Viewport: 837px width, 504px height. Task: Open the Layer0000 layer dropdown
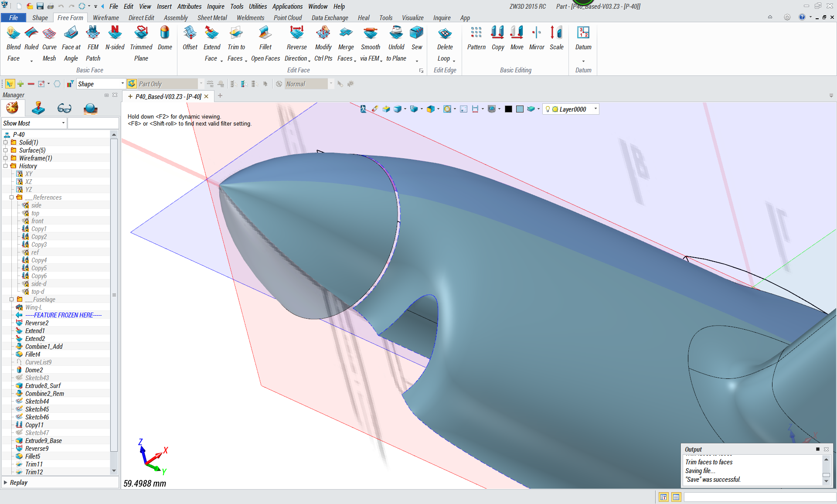[x=595, y=109]
